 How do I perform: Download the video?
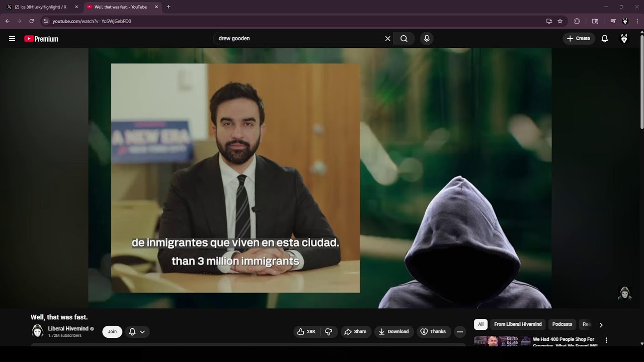click(x=394, y=332)
